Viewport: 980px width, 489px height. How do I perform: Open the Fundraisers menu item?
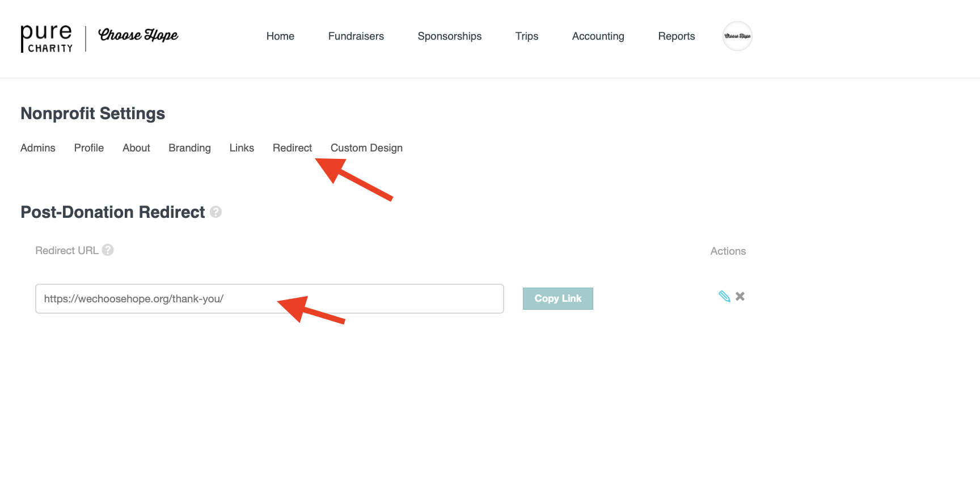click(356, 36)
